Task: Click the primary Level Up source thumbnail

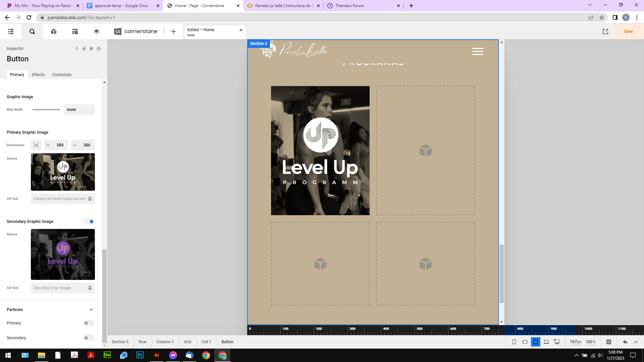Action: [x=63, y=172]
